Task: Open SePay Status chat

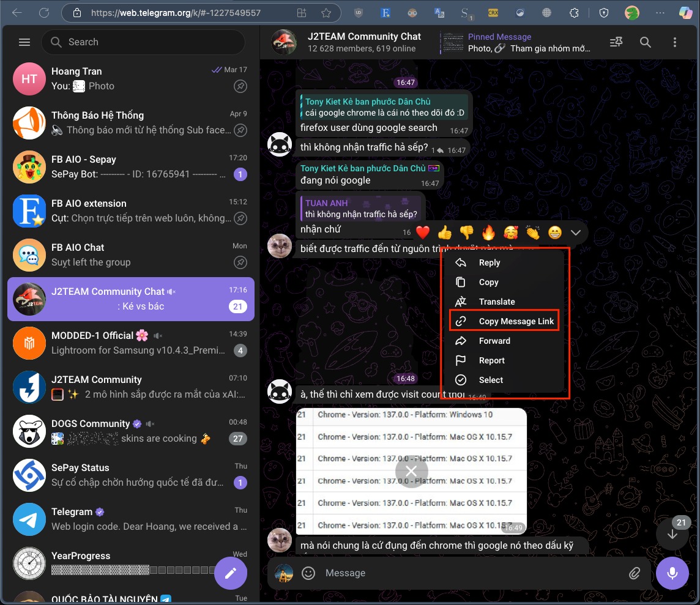Action: (x=131, y=475)
